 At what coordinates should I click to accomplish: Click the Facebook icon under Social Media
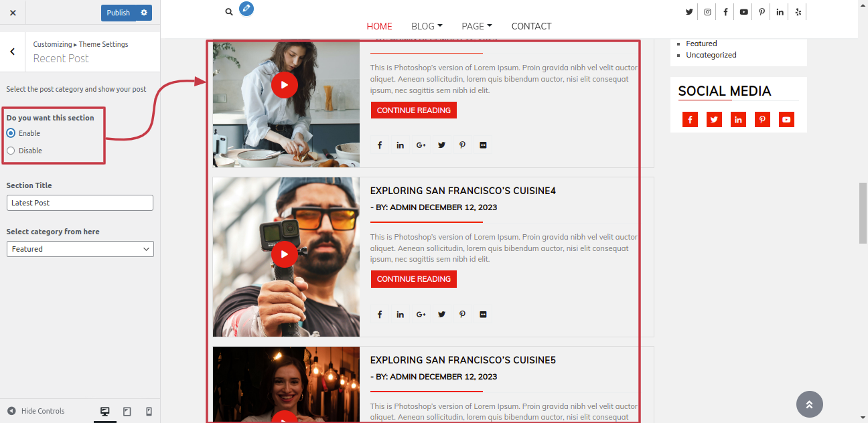coord(690,120)
